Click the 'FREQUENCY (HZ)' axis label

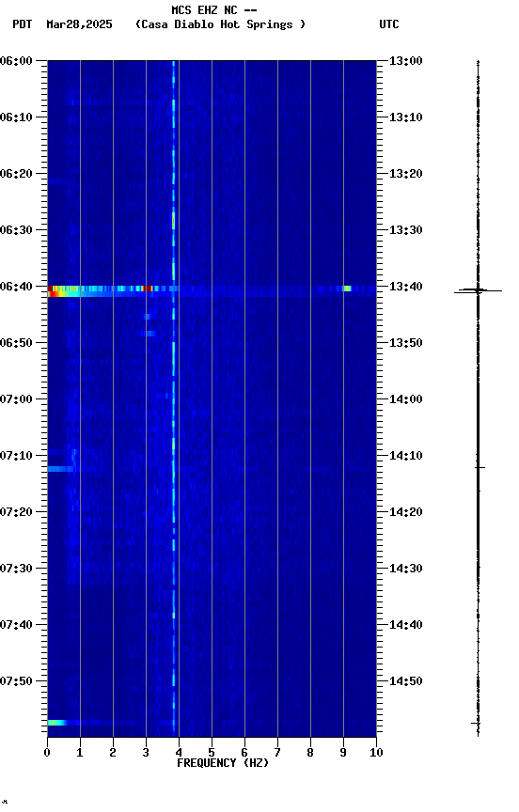pos(223,763)
